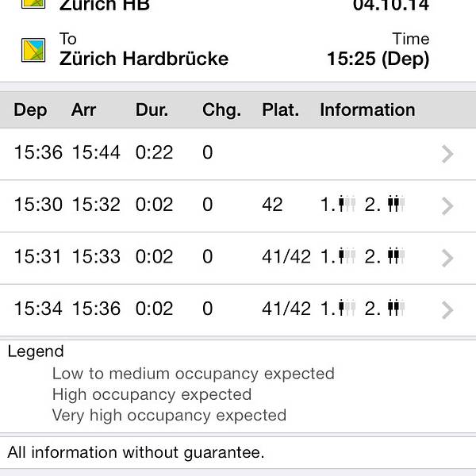Viewport: 476px width, 476px height.
Task: Open details chevron for the 15:36 connection
Action: pyautogui.click(x=447, y=154)
